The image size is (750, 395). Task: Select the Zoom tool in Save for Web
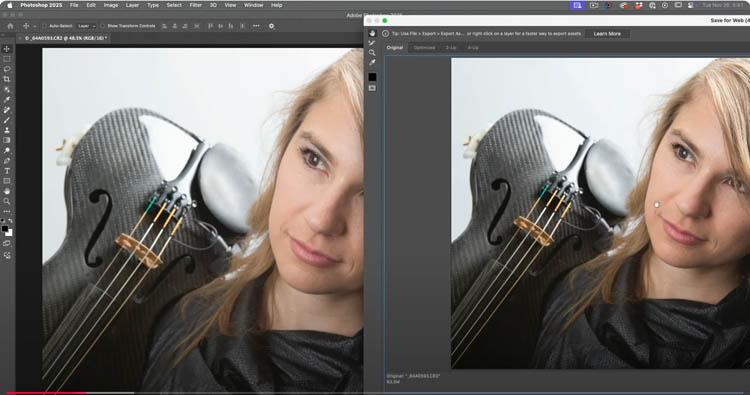click(372, 53)
